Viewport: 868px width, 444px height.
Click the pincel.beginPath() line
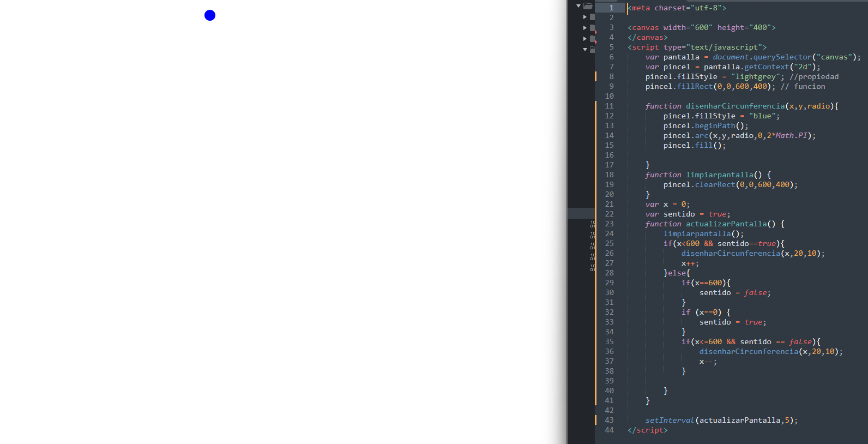[706, 126]
